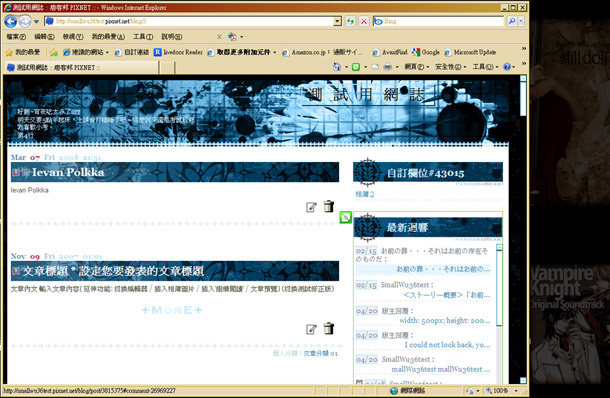
Task: Expand command bar overflow chevron
Action: [x=524, y=63]
